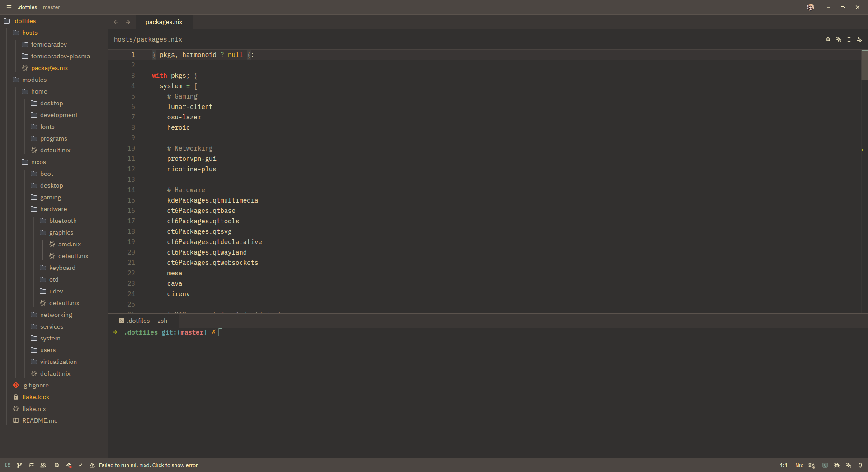The height and width of the screenshot is (472, 868).
Task: Open flake.nix in the file tree
Action: tap(34, 409)
